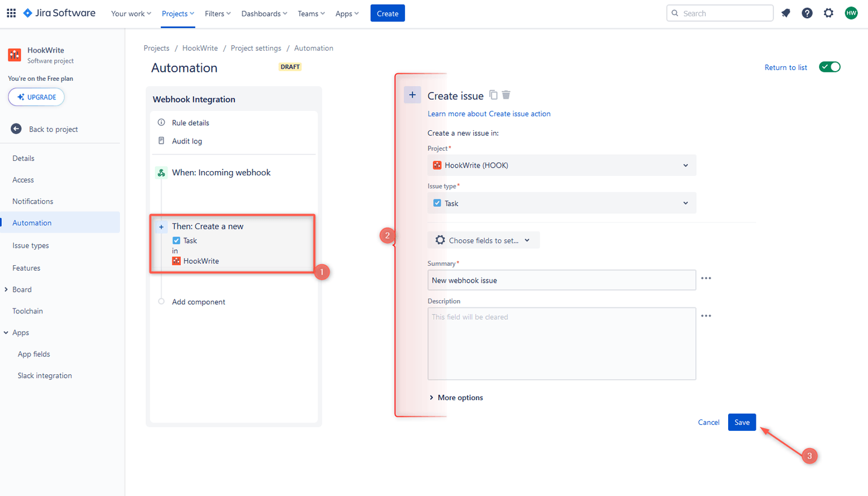The image size is (868, 496).
Task: Enable the automation rule toggle
Action: (829, 67)
